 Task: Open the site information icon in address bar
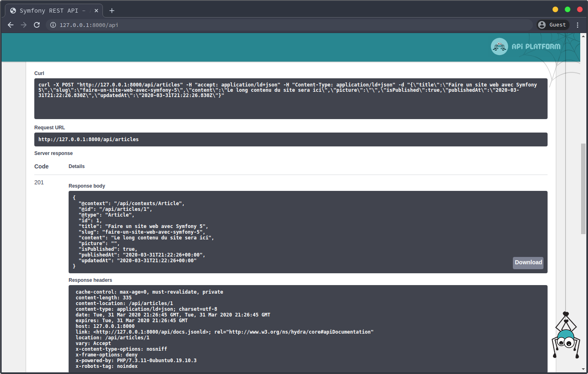click(x=53, y=25)
